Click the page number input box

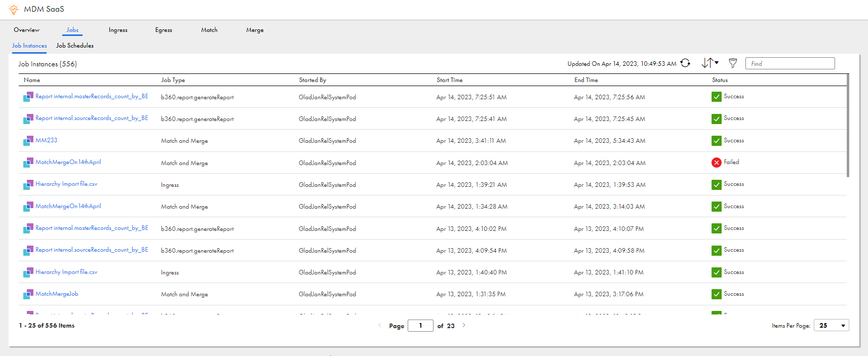click(420, 326)
